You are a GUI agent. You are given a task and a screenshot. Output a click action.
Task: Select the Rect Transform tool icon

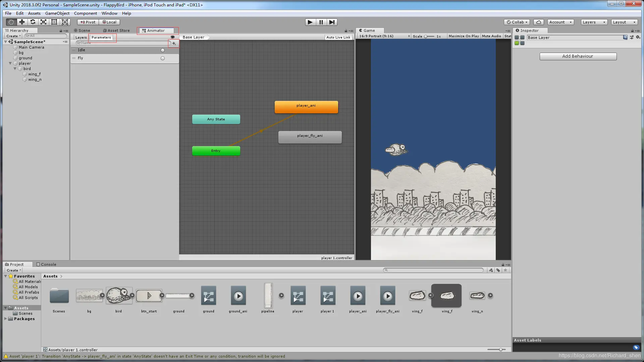click(54, 22)
